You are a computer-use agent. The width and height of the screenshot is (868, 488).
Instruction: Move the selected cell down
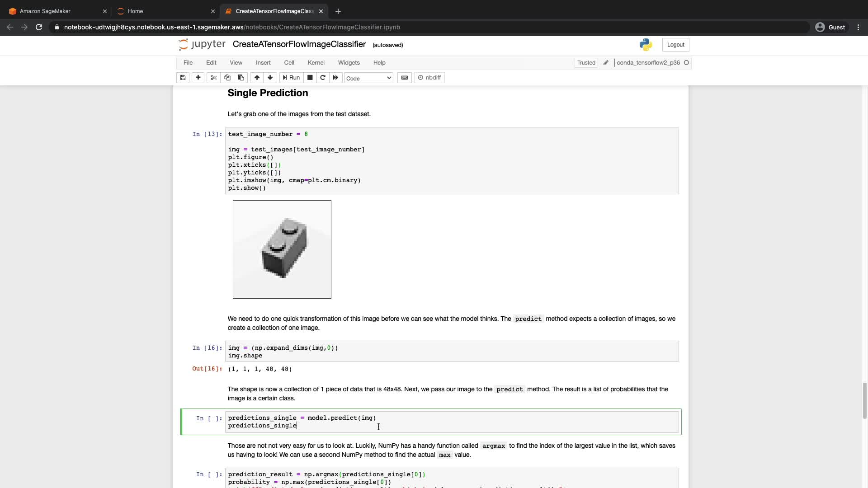[x=270, y=78]
